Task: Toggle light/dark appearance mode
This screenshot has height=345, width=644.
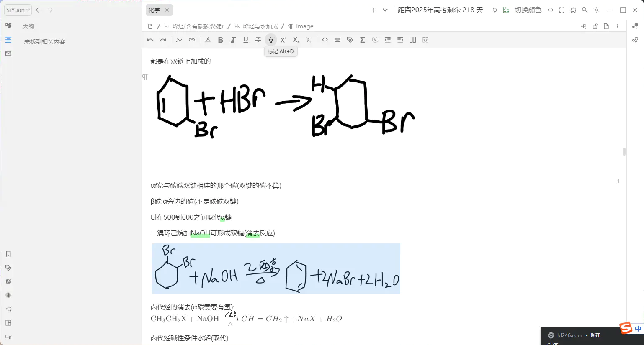Action: [x=597, y=10]
